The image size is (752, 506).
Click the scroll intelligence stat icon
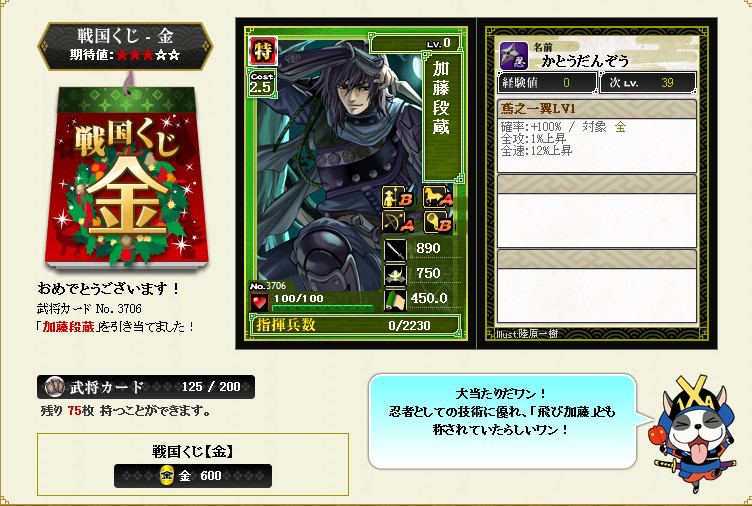(396, 300)
